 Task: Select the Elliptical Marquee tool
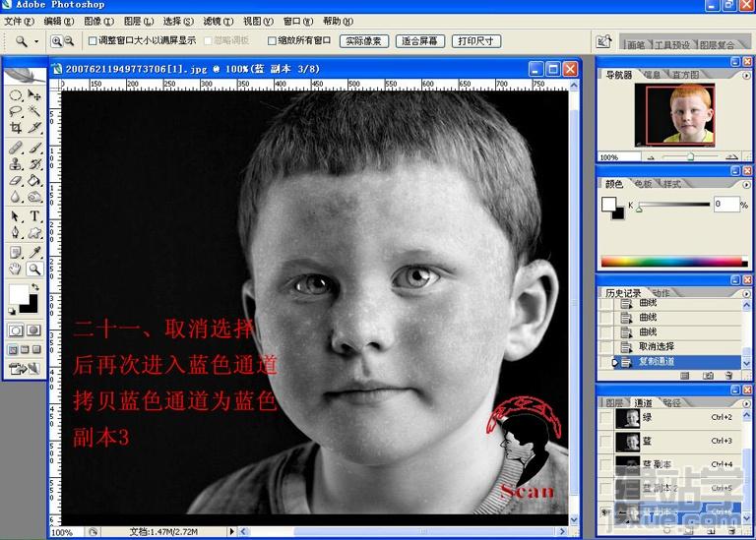16,95
